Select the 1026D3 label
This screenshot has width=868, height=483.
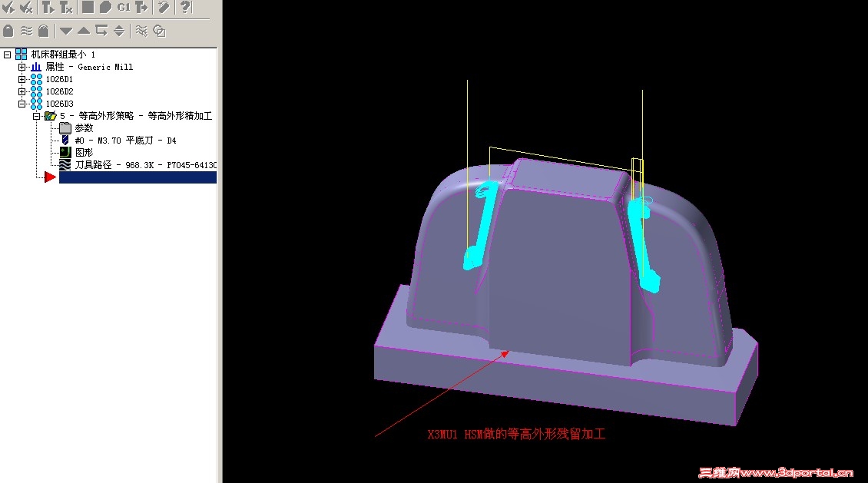[59, 104]
